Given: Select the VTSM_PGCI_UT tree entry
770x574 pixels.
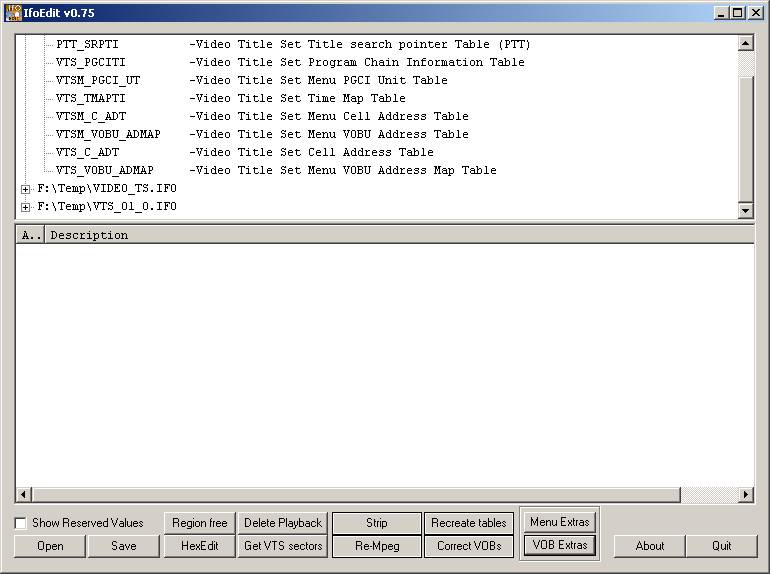Looking at the screenshot, I should 98,80.
